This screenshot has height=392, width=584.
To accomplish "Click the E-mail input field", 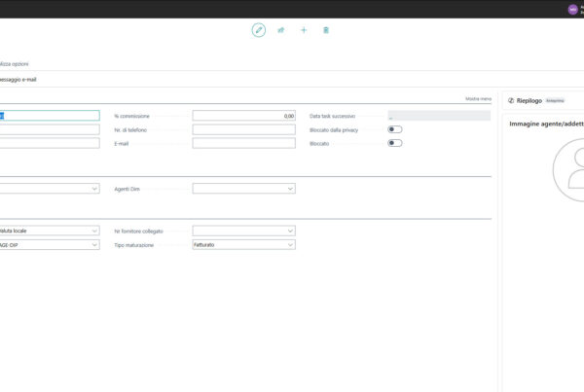I will (243, 143).
